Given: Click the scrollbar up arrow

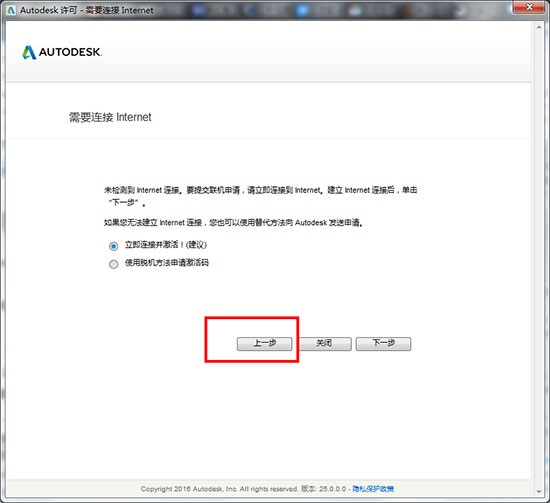Looking at the screenshot, I should (x=539, y=27).
